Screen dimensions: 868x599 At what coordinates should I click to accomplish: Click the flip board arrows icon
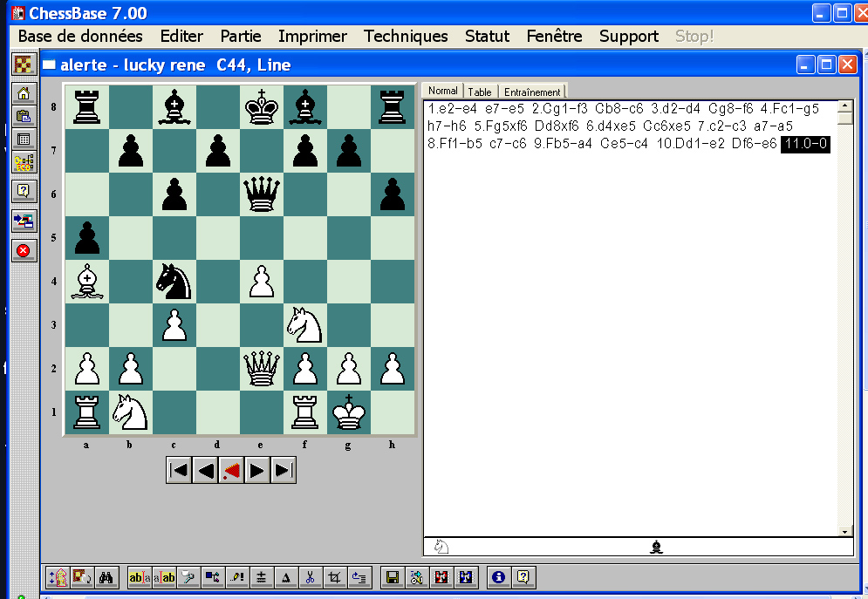[x=58, y=577]
